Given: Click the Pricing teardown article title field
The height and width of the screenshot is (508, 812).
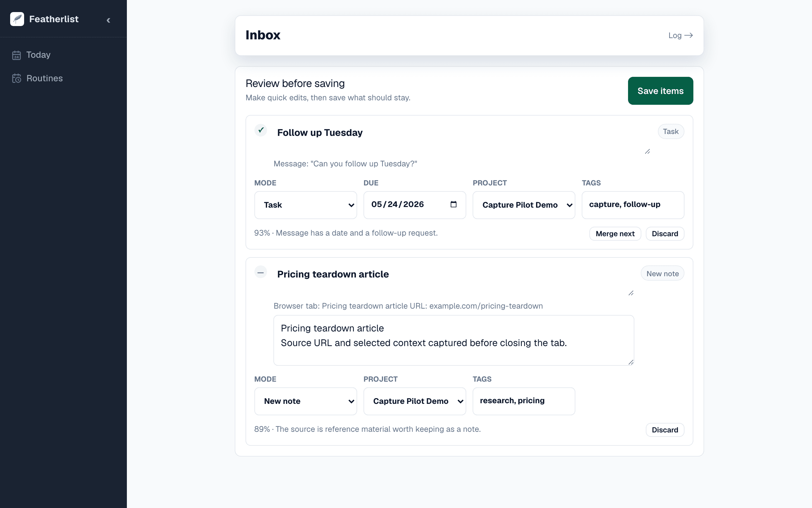Looking at the screenshot, I should (454, 281).
